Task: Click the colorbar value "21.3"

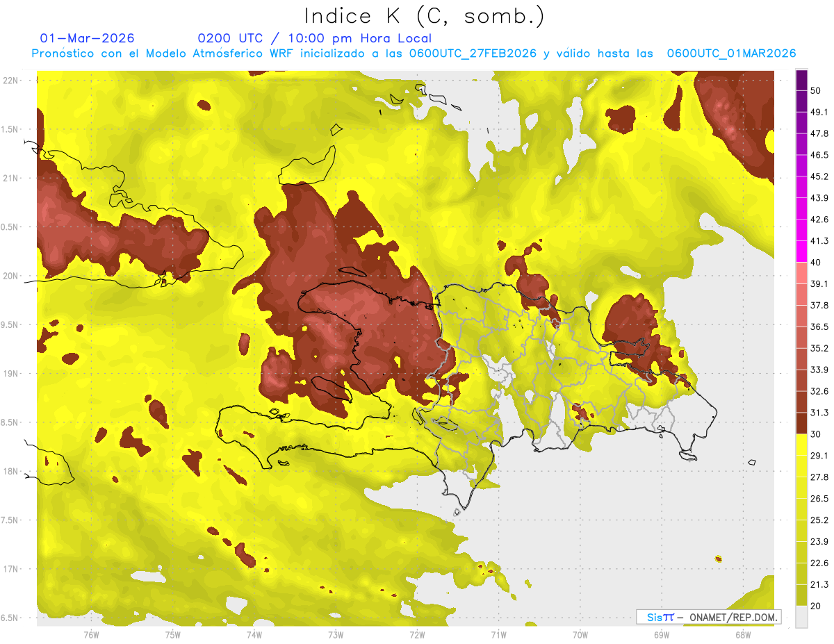Action: (819, 585)
